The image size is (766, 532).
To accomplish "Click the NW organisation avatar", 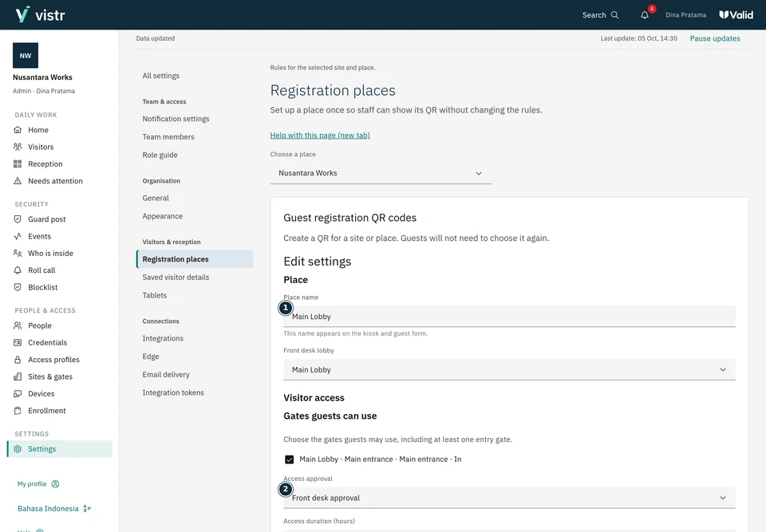I will tap(26, 56).
